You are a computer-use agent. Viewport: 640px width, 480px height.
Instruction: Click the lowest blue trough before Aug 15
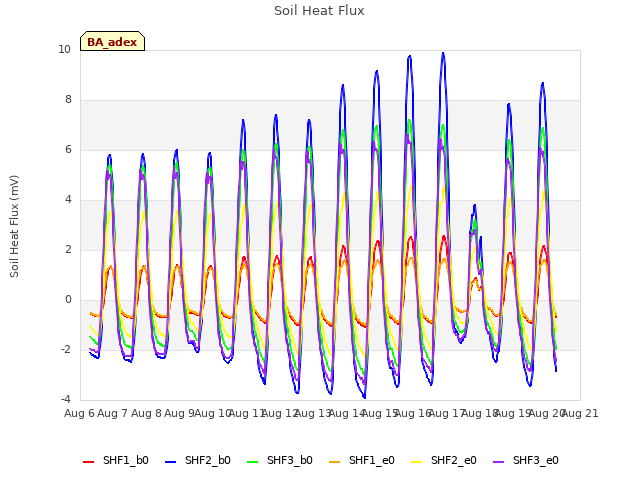tap(364, 397)
